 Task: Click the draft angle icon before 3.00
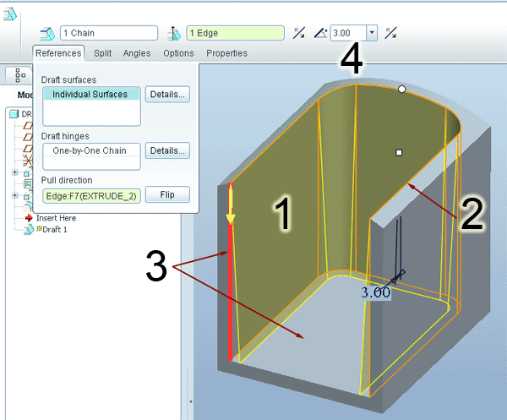coord(320,33)
